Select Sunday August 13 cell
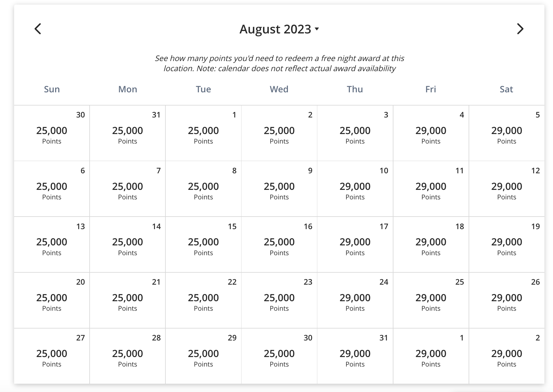The image size is (553, 392). tap(52, 245)
